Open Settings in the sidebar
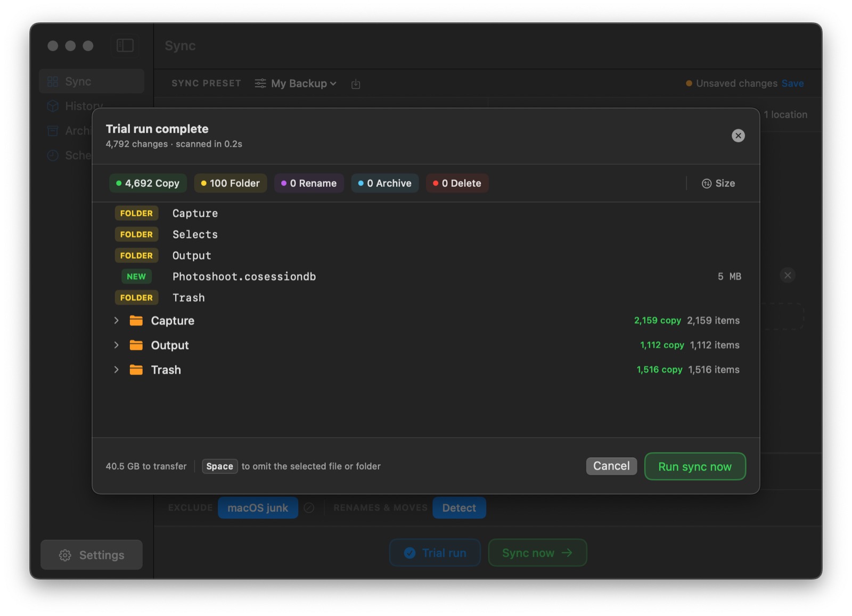Image resolution: width=852 pixels, height=616 pixels. point(92,555)
